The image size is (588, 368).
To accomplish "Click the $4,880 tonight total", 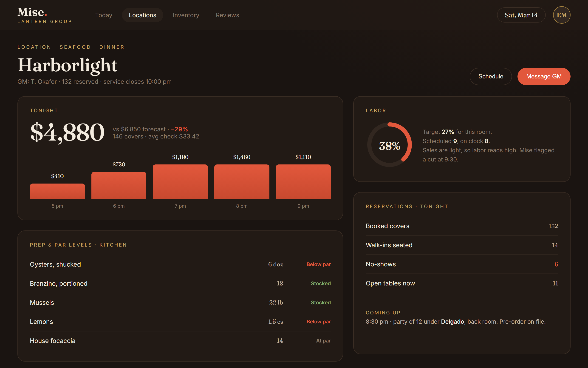I will [x=67, y=132].
